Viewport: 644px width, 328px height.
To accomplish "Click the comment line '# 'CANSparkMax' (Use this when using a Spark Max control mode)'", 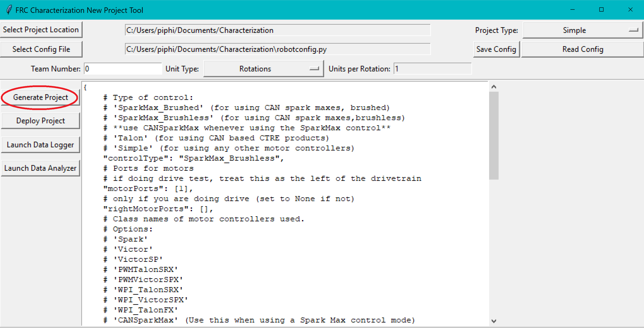I will [259, 320].
